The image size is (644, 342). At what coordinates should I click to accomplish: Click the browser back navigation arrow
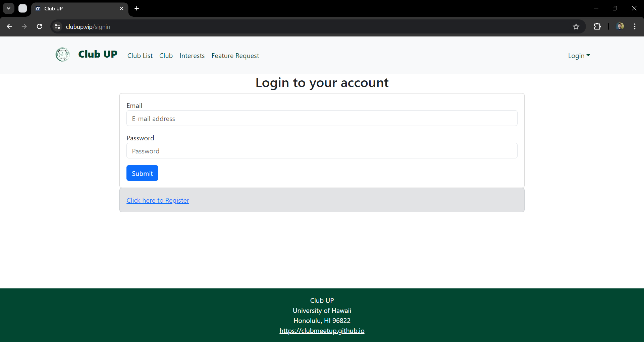(x=9, y=26)
